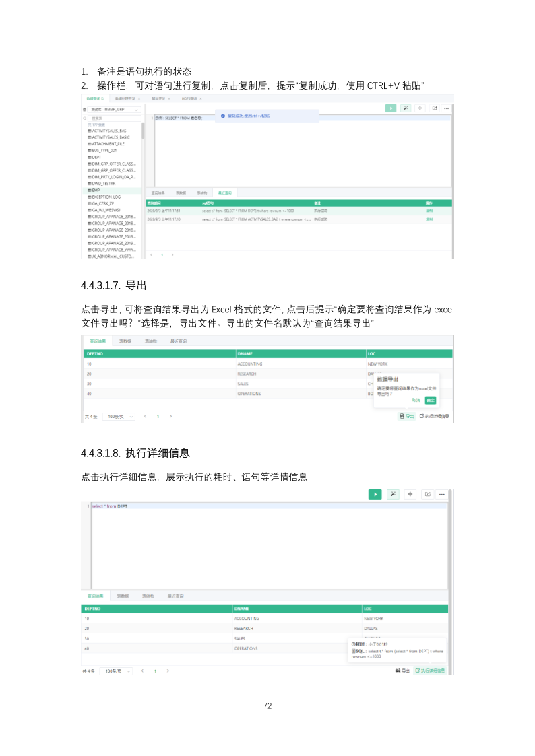Click the next-page arrow in the 数据导出 screenshot
This screenshot has height=756, width=535.
[x=170, y=416]
